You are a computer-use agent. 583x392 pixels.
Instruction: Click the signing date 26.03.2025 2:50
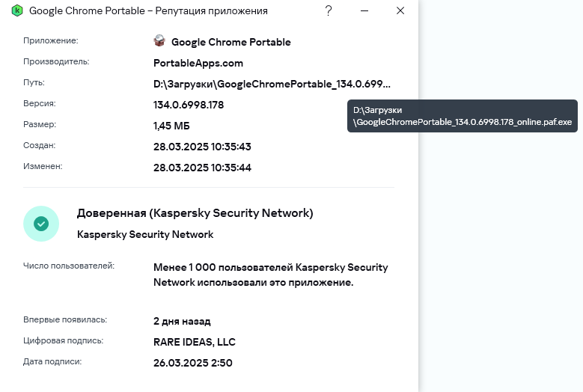point(192,363)
